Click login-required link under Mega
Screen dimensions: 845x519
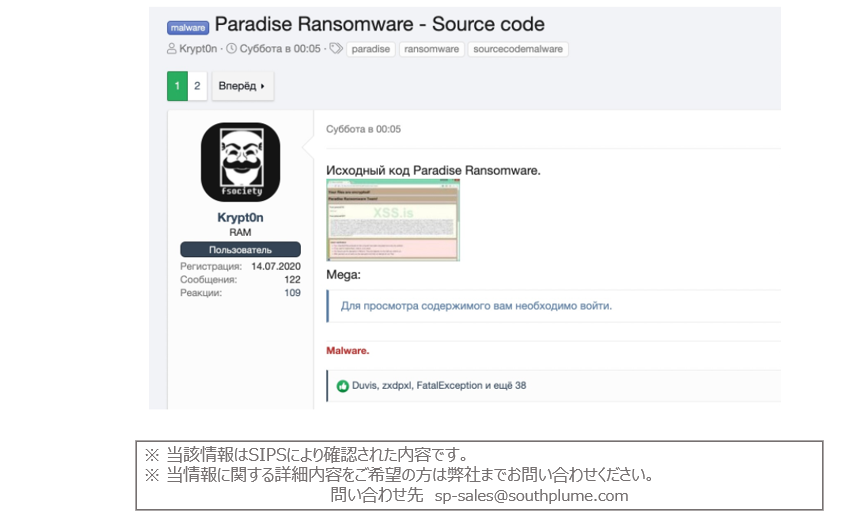tap(476, 306)
